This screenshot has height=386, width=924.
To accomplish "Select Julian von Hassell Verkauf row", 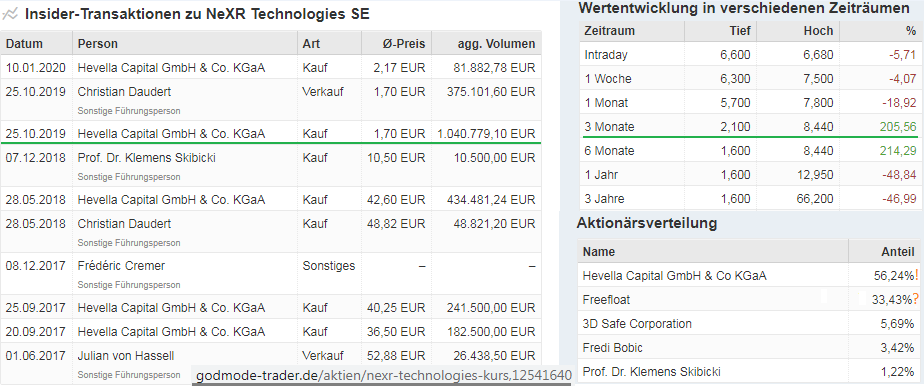I will [271, 364].
